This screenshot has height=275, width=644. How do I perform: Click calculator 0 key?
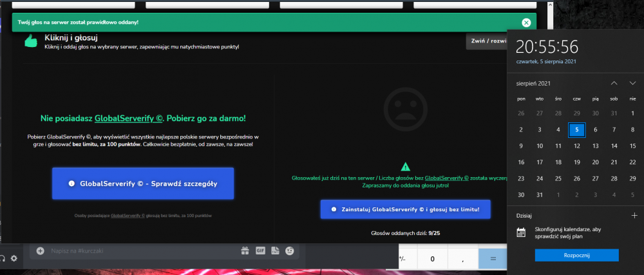[433, 259]
